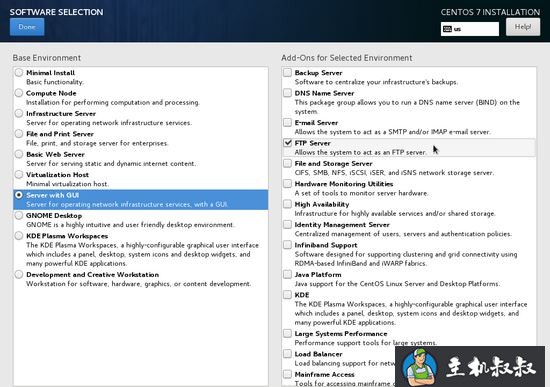Image resolution: width=550 pixels, height=387 pixels.
Task: Click 'Basic functionality.' description text
Action: point(55,82)
